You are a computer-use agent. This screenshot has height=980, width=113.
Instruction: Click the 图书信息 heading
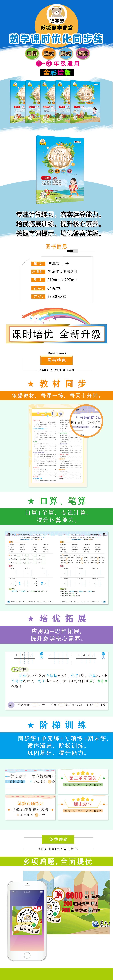[x=56, y=246]
